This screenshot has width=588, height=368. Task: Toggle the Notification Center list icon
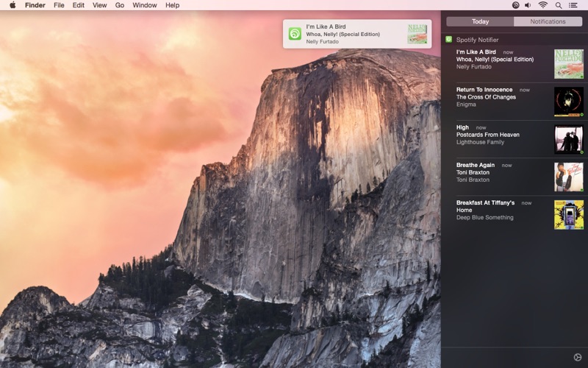pyautogui.click(x=573, y=5)
